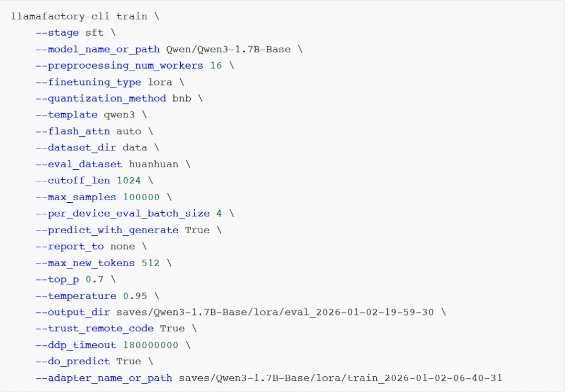The image size is (566, 392).
Task: Click the lora value after --finetuning_type
Action: (160, 82)
